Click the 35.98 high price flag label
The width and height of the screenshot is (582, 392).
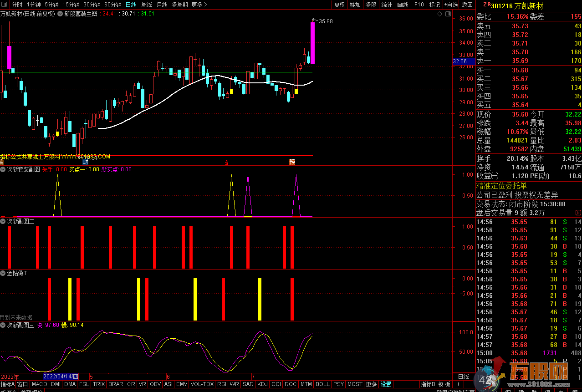coord(326,21)
